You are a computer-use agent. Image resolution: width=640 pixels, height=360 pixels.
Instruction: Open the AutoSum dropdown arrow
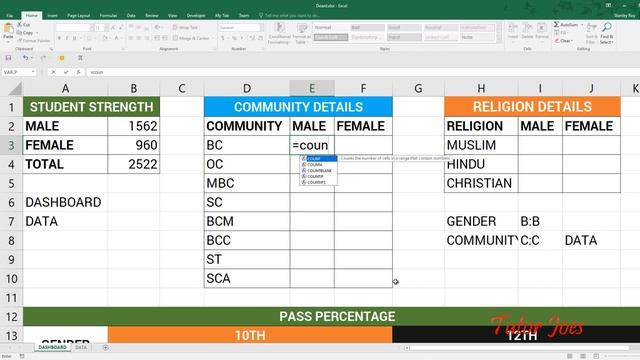coord(582,25)
